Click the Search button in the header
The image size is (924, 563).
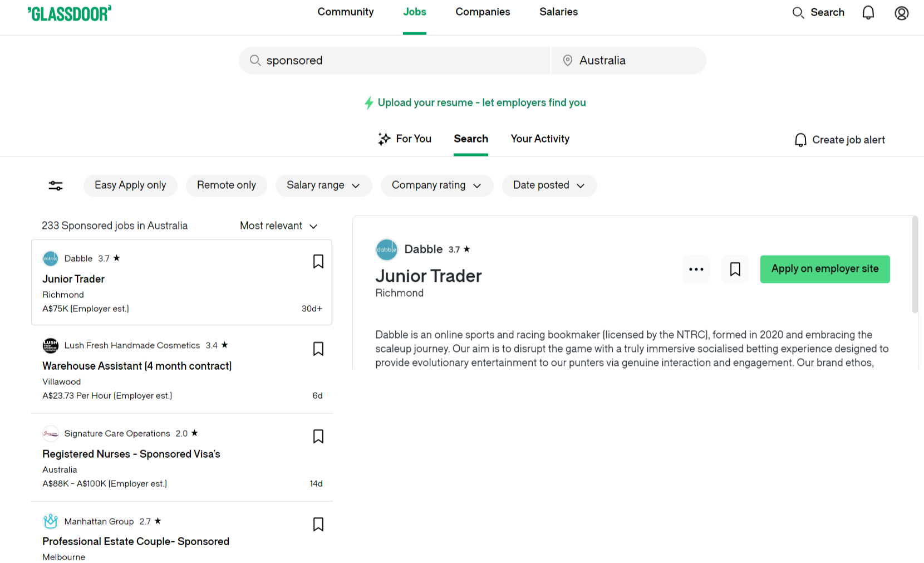coord(818,12)
